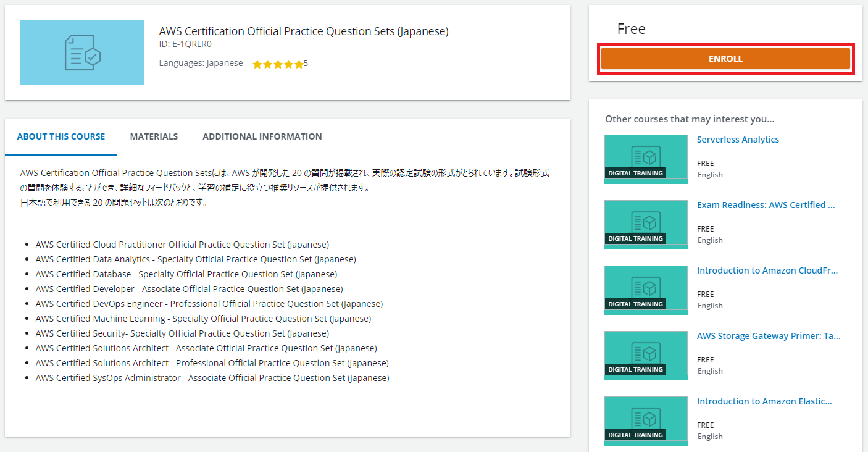The width and height of the screenshot is (868, 452).
Task: Click the course title AWS Certification Official Practice Question Sets
Action: click(304, 31)
